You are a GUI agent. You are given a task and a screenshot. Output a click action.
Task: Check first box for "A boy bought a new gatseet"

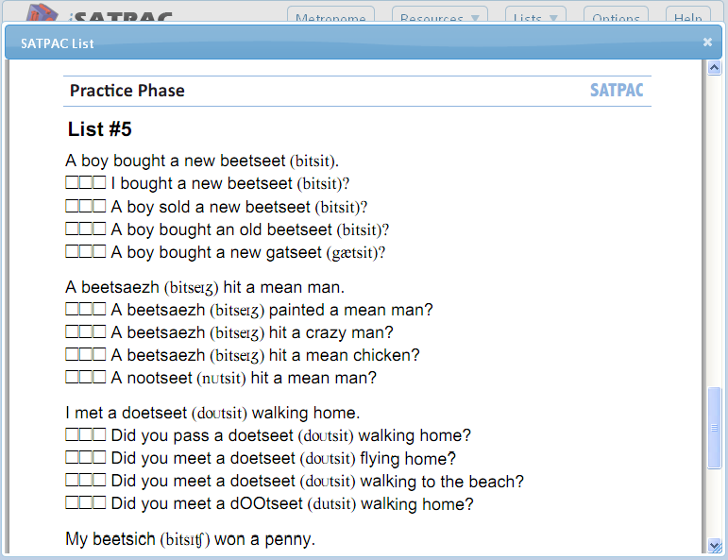[72, 251]
